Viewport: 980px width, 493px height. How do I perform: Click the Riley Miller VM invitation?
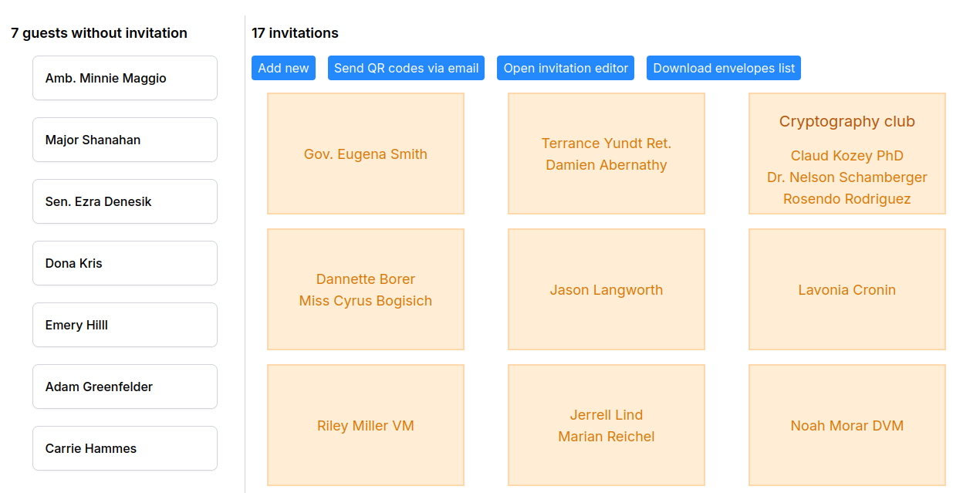click(x=365, y=425)
